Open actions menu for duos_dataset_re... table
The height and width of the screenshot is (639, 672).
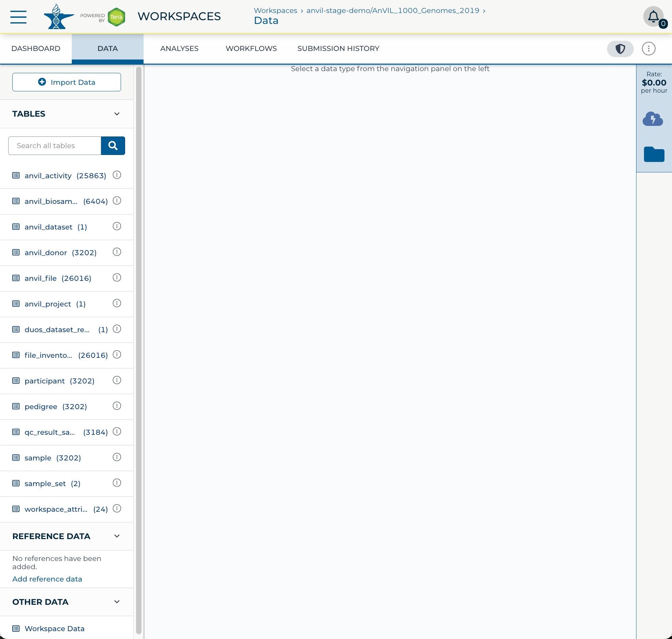[x=117, y=329]
